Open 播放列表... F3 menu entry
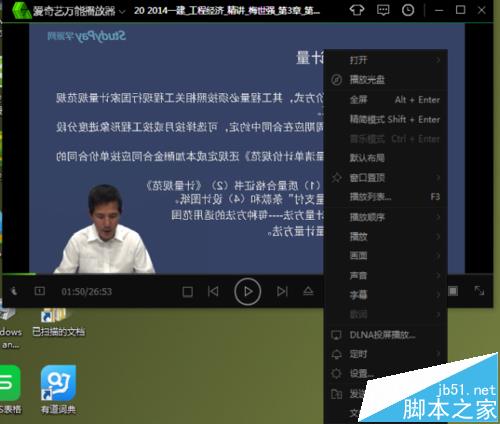 [x=385, y=197]
